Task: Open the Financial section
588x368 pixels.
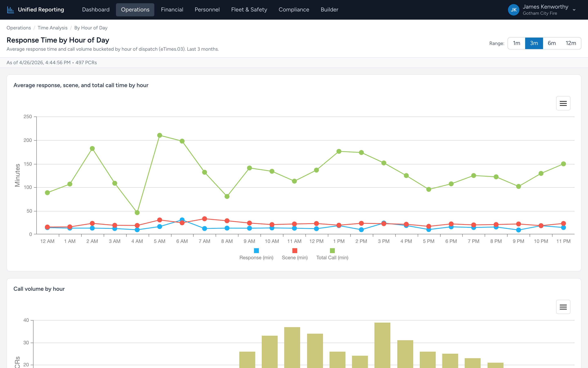Action: point(172,10)
